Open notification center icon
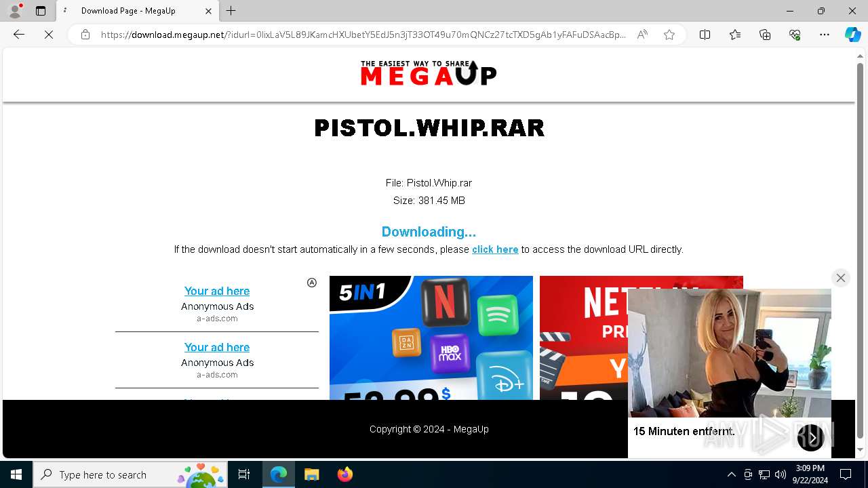Image resolution: width=868 pixels, height=488 pixels. click(x=846, y=474)
